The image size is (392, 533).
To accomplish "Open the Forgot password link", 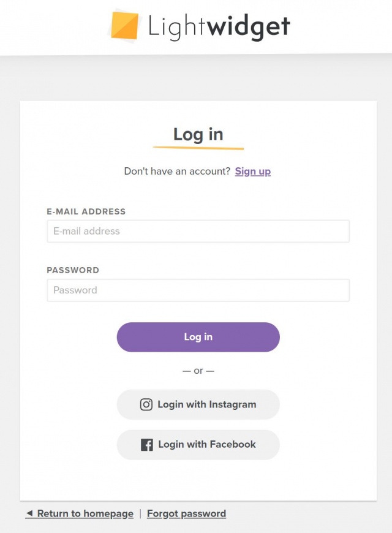I will pos(186,513).
